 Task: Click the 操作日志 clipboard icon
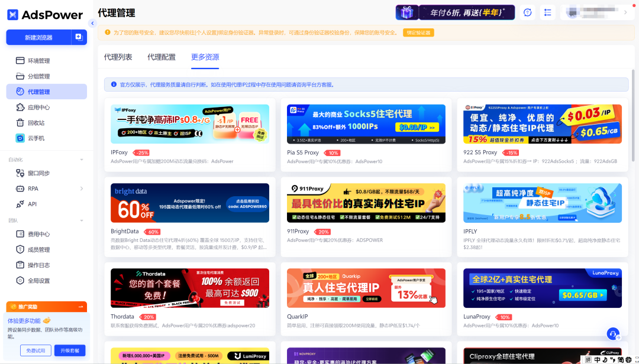(x=20, y=265)
